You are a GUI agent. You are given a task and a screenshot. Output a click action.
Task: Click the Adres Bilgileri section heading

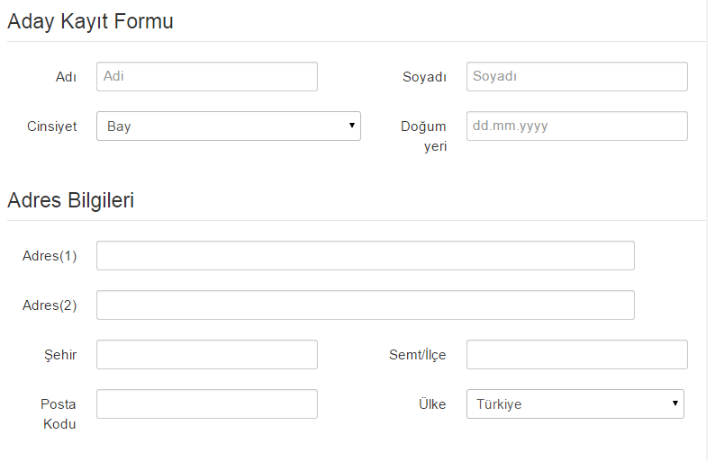pos(71,200)
